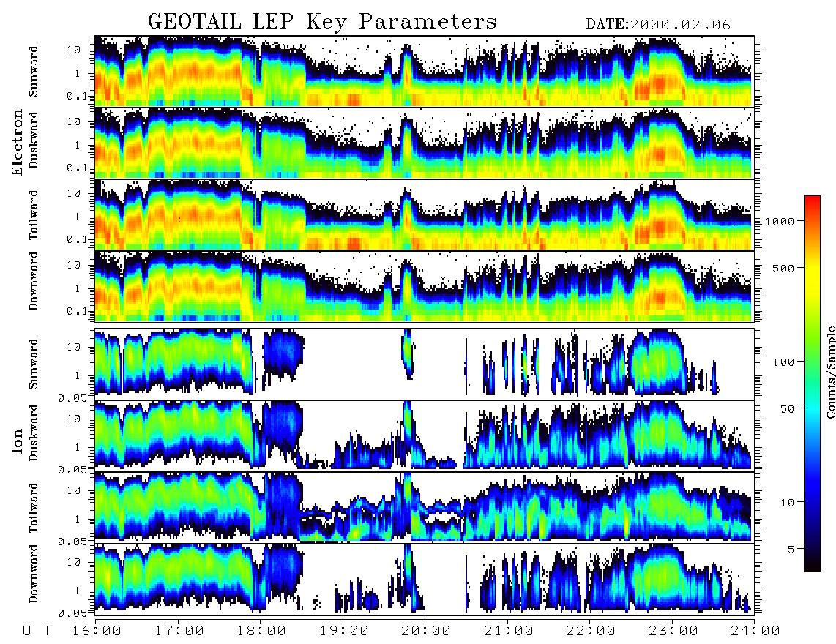Image resolution: width=836 pixels, height=644 pixels.
Task: Click the Ion Dawnward spectrogram panel
Action: [425, 579]
